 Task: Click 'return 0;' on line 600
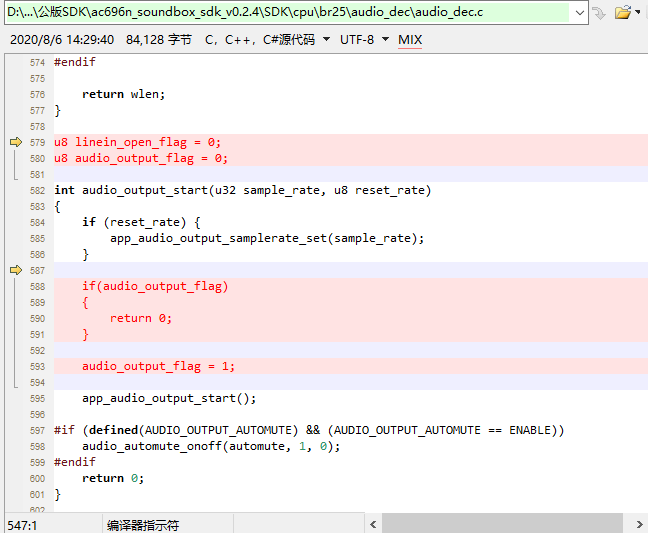(113, 478)
